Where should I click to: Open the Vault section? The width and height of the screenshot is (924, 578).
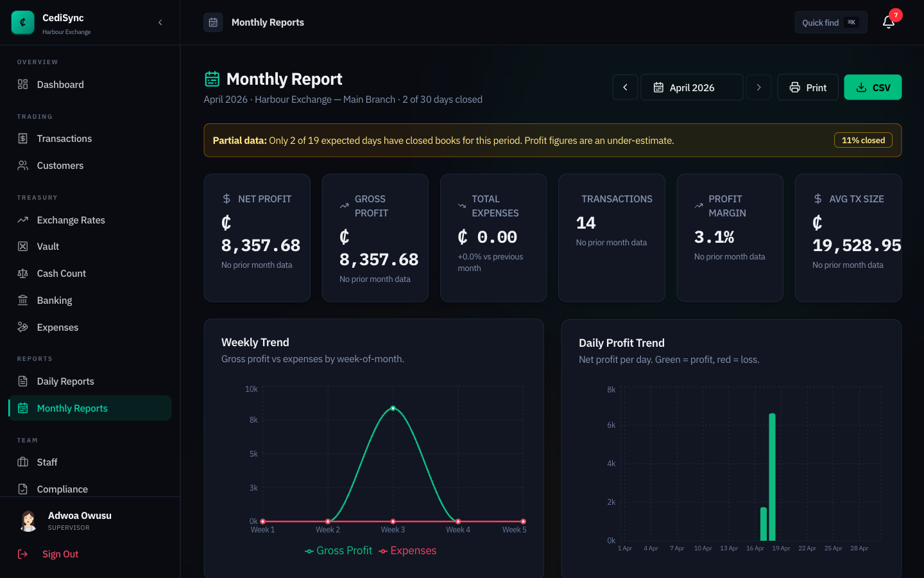(x=48, y=246)
